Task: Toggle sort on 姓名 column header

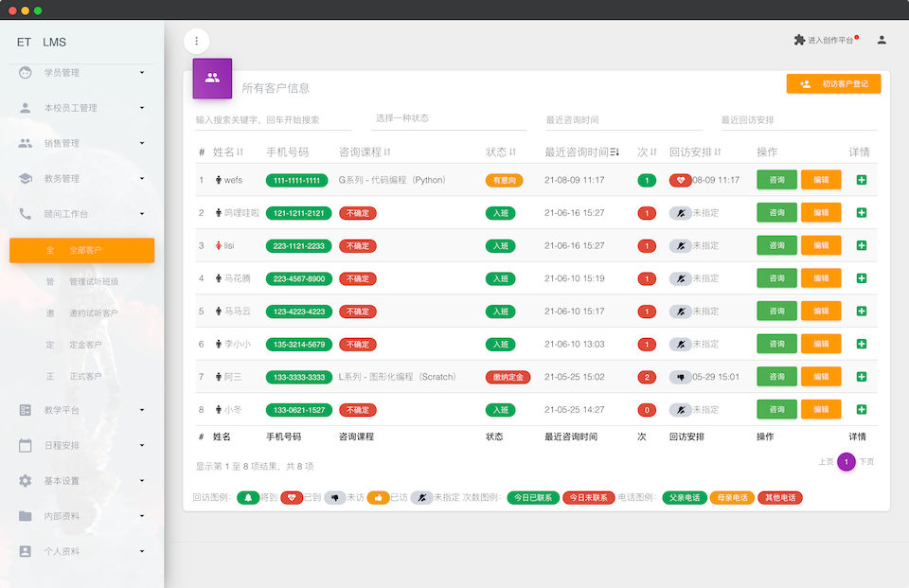Action: (227, 151)
